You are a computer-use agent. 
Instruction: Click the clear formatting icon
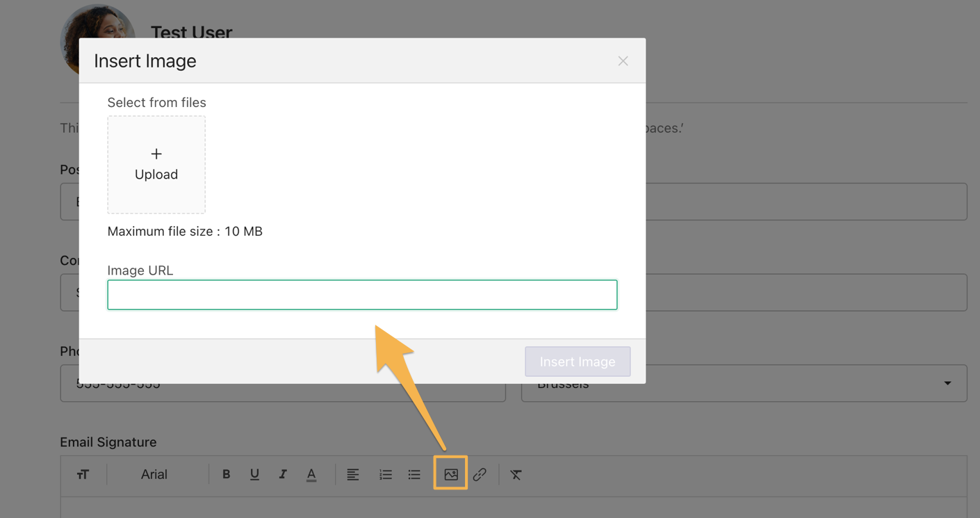click(x=516, y=474)
